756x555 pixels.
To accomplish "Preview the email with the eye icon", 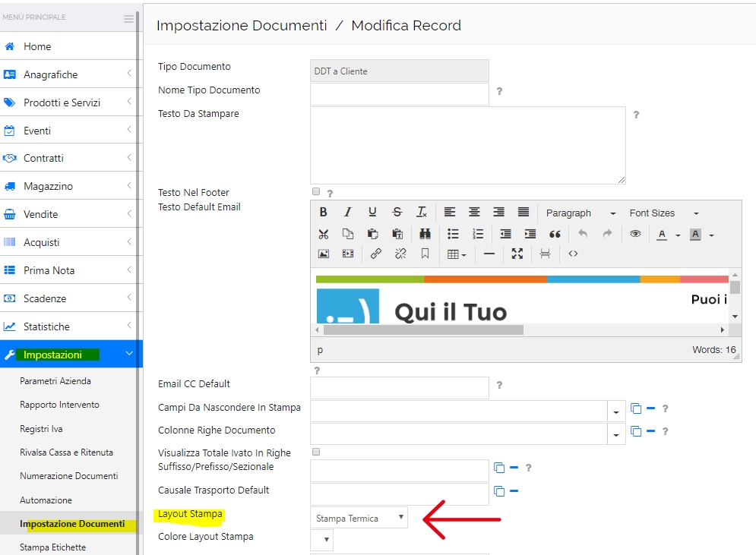I will coord(635,234).
